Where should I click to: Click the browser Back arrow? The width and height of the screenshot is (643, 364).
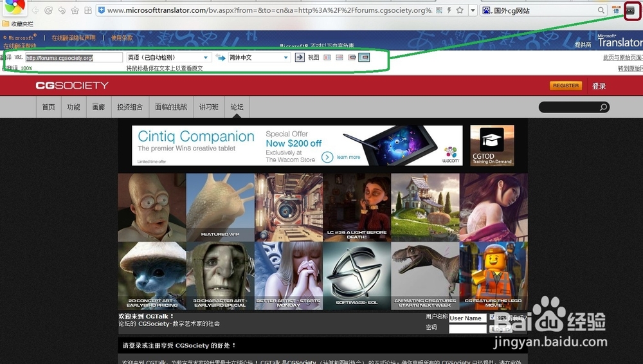pyautogui.click(x=35, y=10)
